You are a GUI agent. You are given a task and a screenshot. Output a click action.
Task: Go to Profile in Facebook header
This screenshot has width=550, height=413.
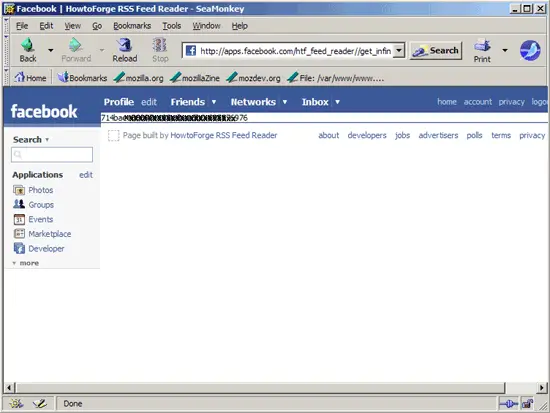(x=119, y=102)
